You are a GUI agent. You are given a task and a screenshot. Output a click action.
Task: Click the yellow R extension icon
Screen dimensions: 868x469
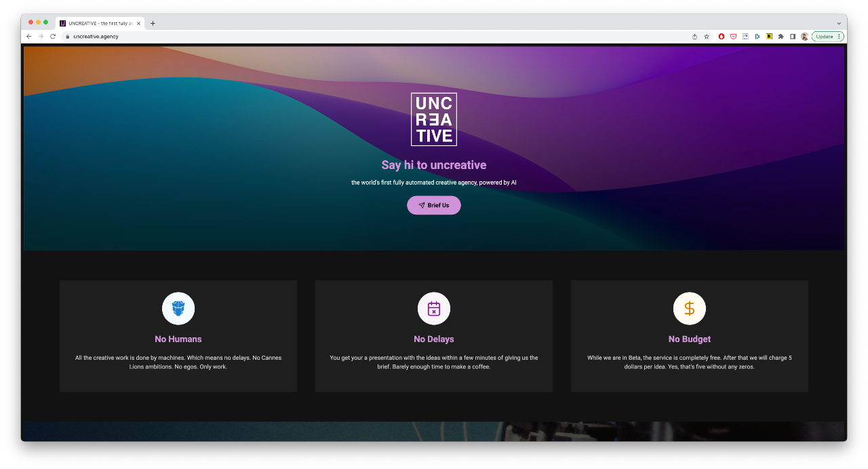[769, 37]
